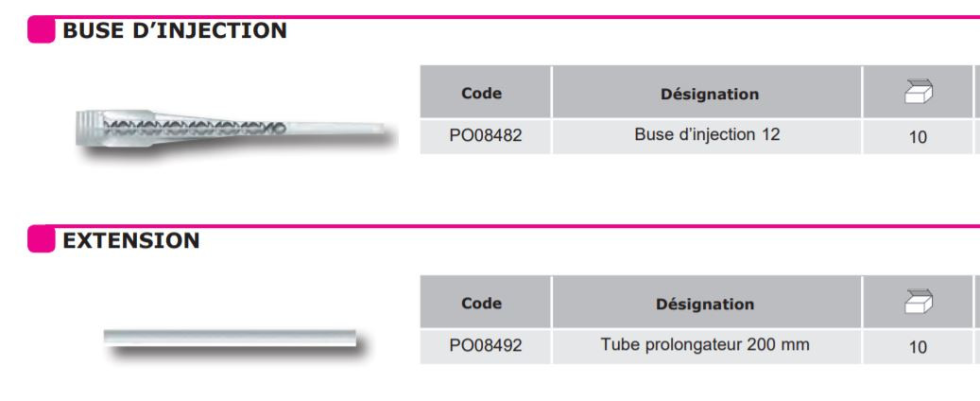This screenshot has width=980, height=401.
Task: Click the packaging box icon in the extension table
Action: (918, 303)
